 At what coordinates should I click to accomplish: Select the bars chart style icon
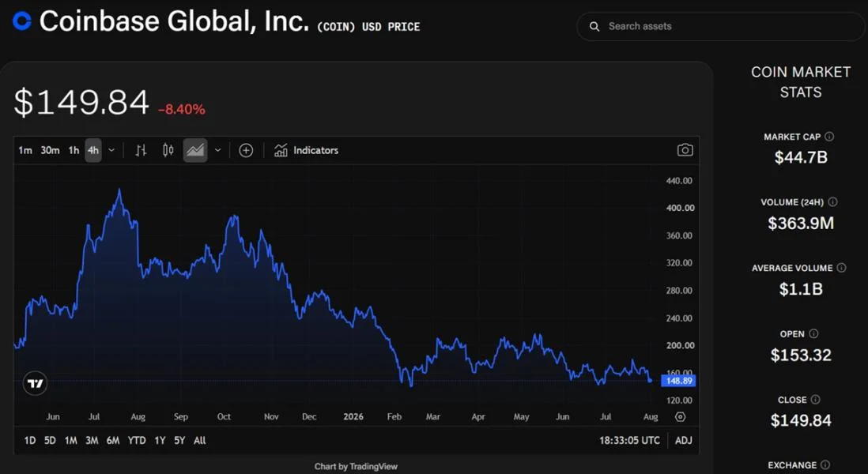[x=142, y=150]
